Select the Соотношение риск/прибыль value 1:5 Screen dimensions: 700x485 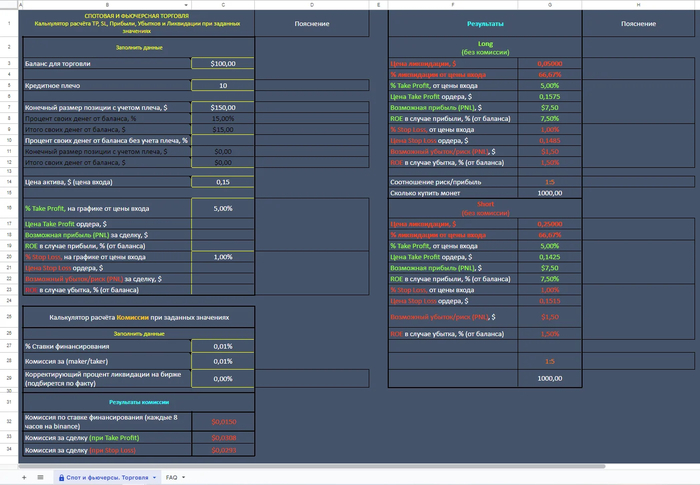(x=549, y=181)
